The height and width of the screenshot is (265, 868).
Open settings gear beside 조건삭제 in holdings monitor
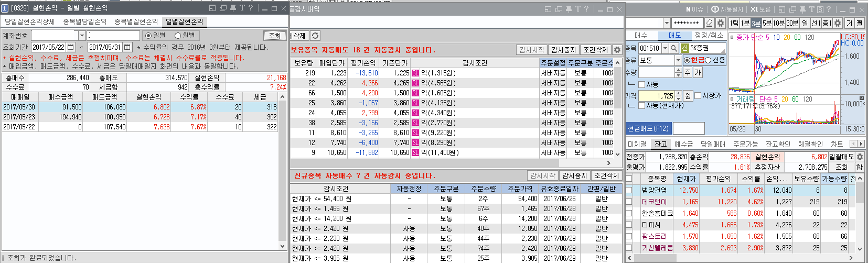pyautogui.click(x=617, y=50)
